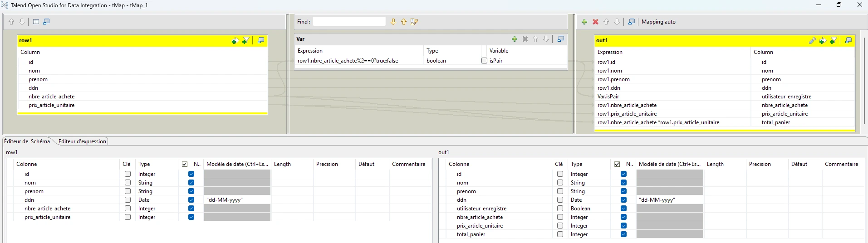Select the Éditeur de Schéma tab
Screen dimensions: 868x243
tap(27, 141)
